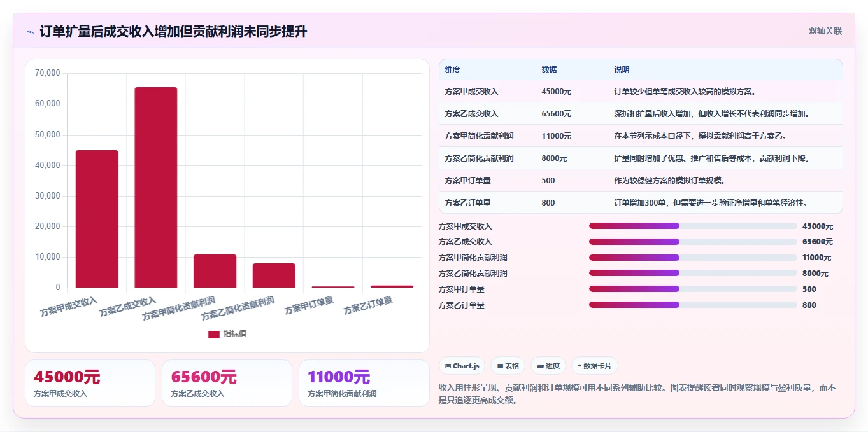Click the 8000元 table cell

click(554, 158)
